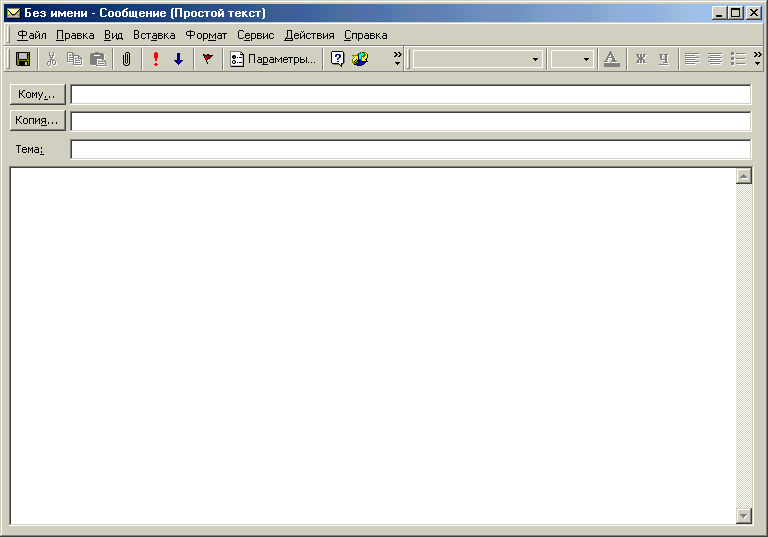
Task: Cut selection with the scissors icon
Action: click(51, 59)
